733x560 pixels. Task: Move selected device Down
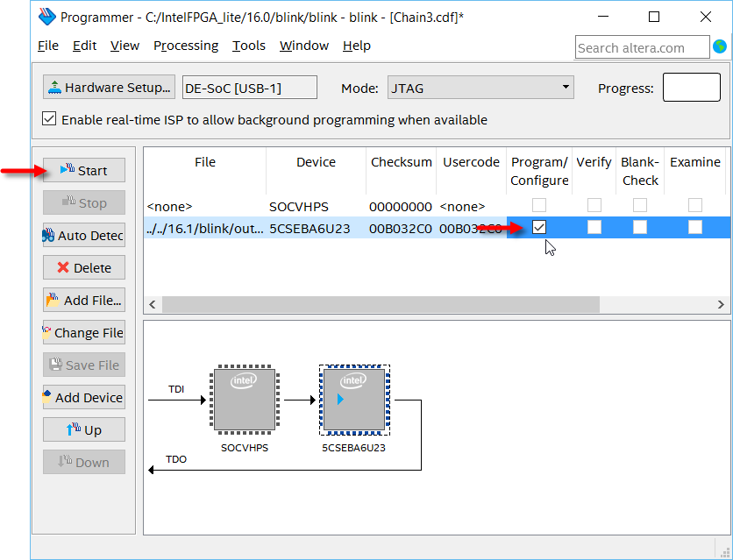click(84, 463)
